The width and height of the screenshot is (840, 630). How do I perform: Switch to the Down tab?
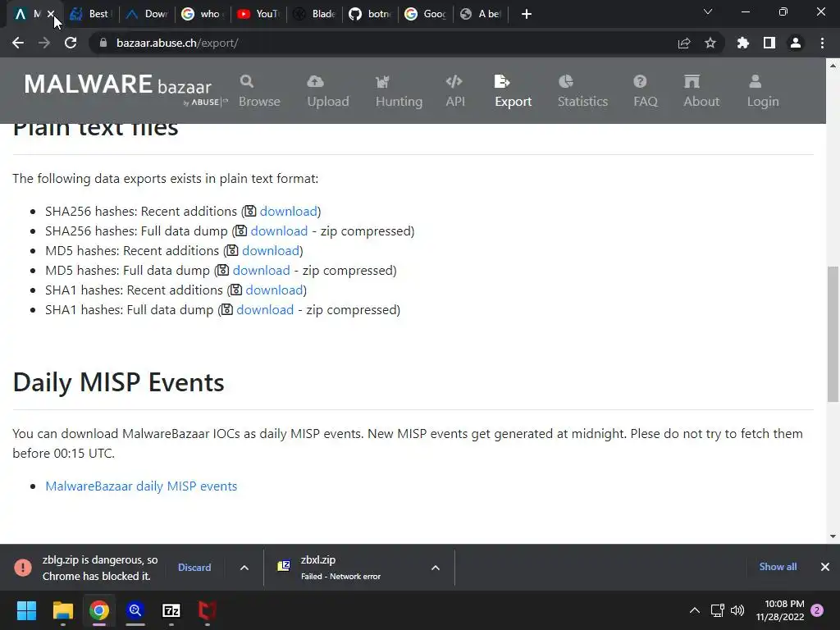pos(148,14)
